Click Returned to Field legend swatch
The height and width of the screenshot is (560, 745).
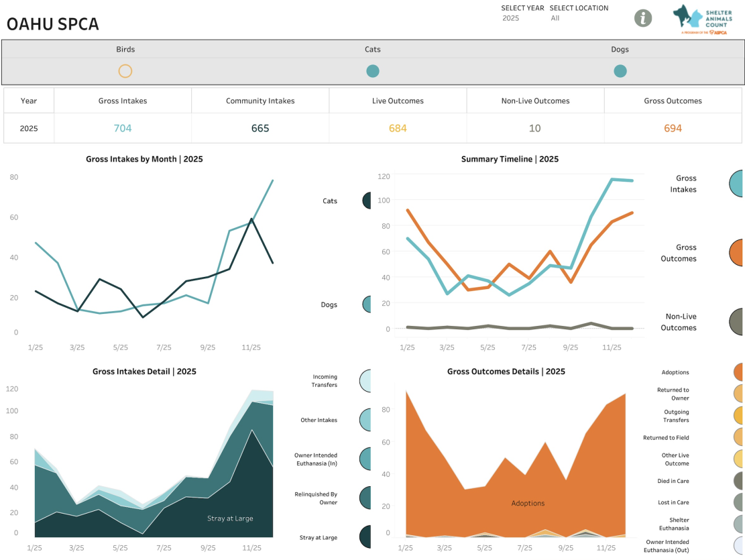(x=738, y=437)
